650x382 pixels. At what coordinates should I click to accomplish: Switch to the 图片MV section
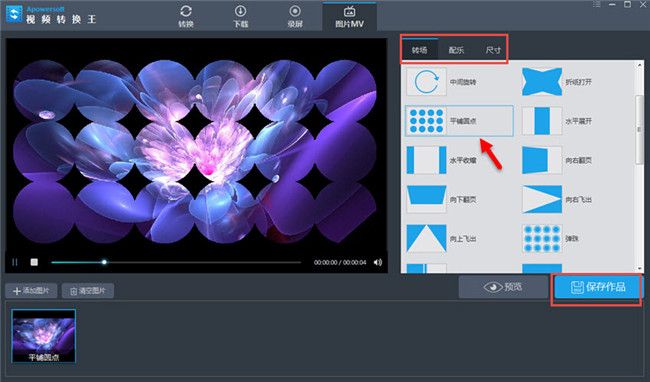349,17
